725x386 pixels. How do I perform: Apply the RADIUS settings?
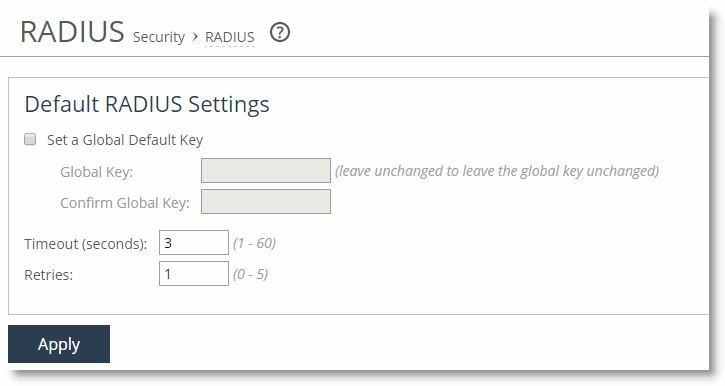[59, 344]
